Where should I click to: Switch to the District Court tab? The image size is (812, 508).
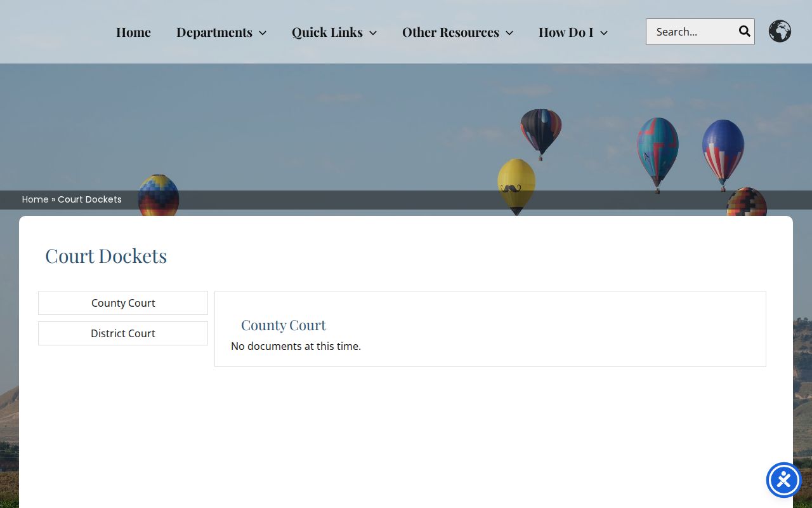[x=123, y=333]
